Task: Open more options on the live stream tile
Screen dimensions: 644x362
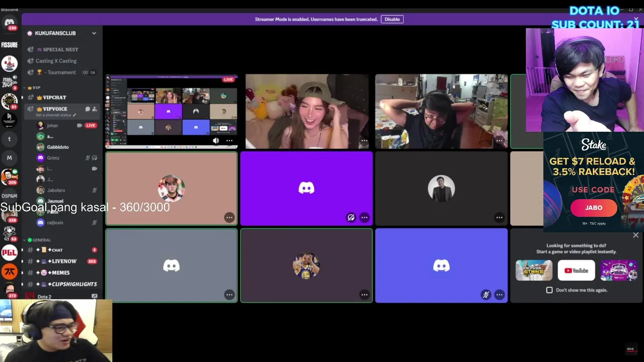Action: coord(229,141)
